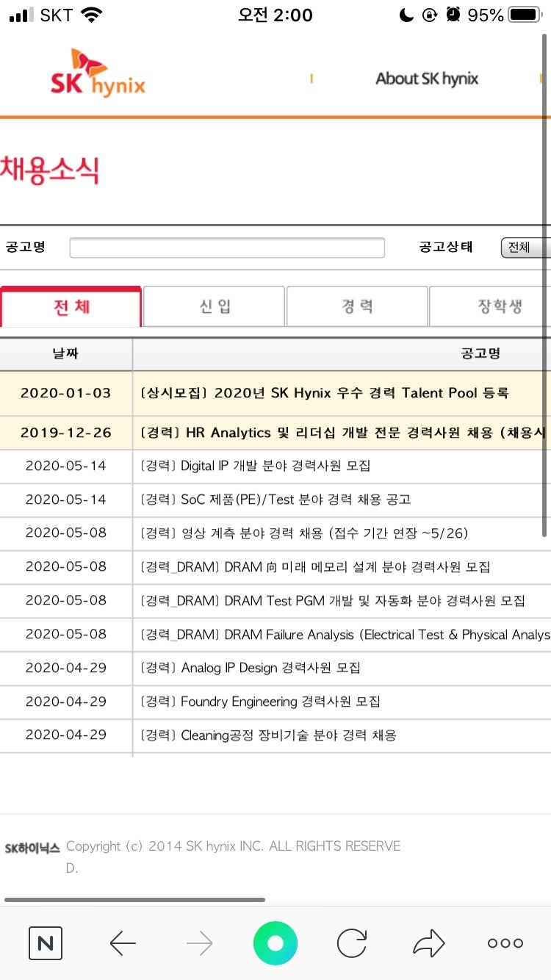The width and height of the screenshot is (551, 980).
Task: Open Naver home N icon
Action: tap(46, 943)
